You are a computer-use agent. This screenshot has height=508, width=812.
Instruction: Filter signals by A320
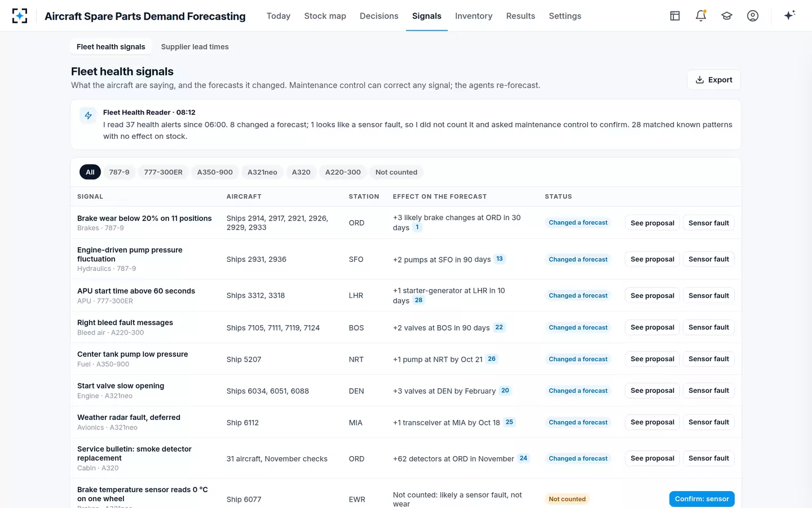301,172
